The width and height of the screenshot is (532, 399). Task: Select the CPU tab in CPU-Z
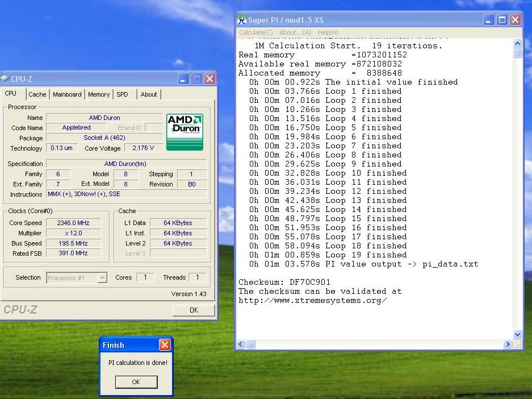[x=12, y=93]
